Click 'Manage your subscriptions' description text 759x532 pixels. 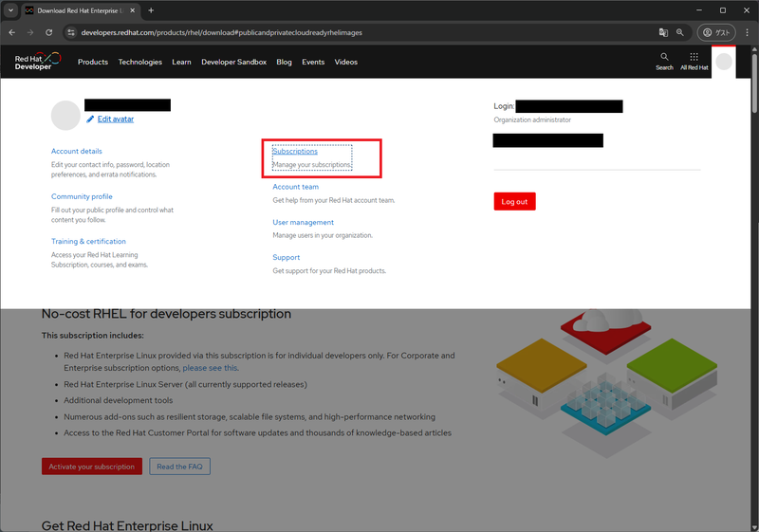tap(312, 164)
